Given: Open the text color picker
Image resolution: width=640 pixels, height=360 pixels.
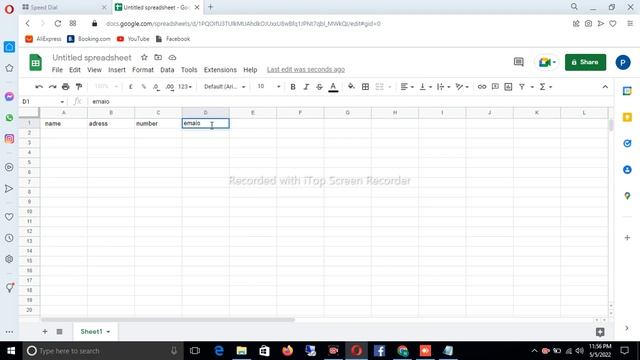Looking at the screenshot, I should 333,87.
